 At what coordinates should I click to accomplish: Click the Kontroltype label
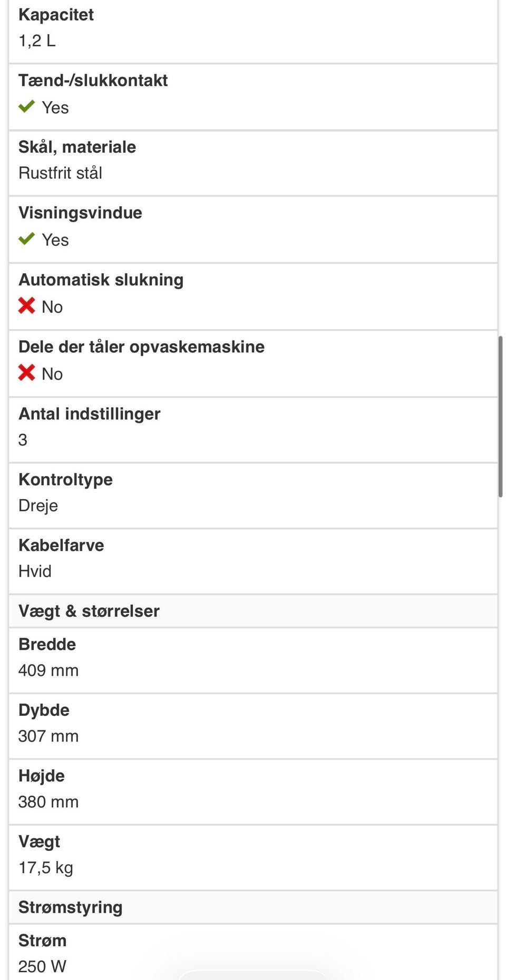66,480
